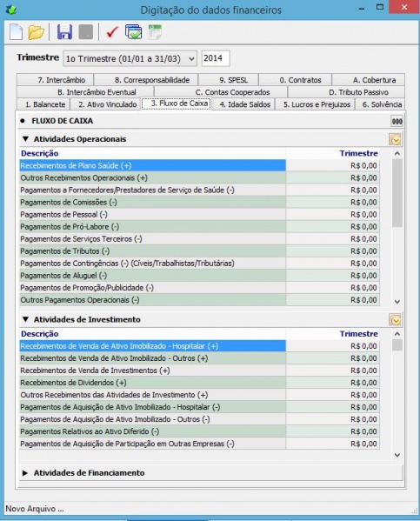This screenshot has height=521, width=420.
Task: Expand the Atividades de Financiamento section
Action: click(x=25, y=473)
